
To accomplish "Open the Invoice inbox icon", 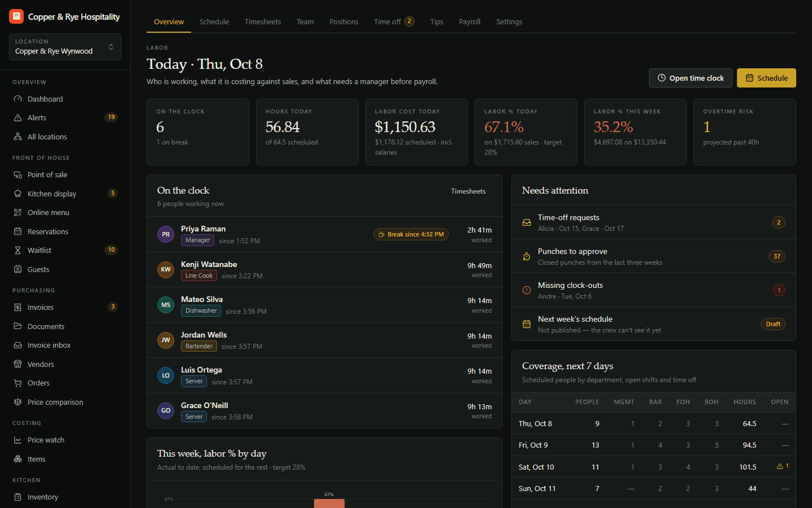I will (x=17, y=345).
